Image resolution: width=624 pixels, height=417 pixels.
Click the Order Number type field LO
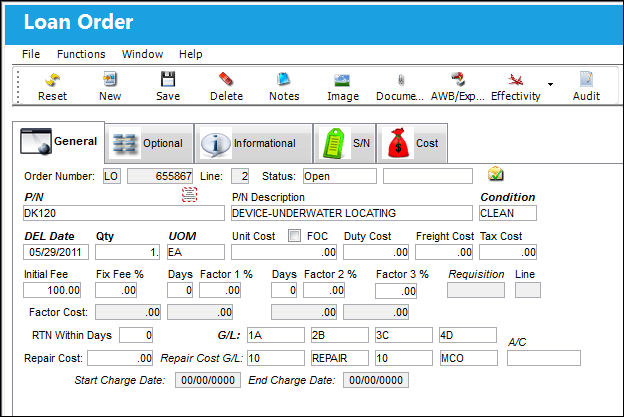pyautogui.click(x=112, y=176)
